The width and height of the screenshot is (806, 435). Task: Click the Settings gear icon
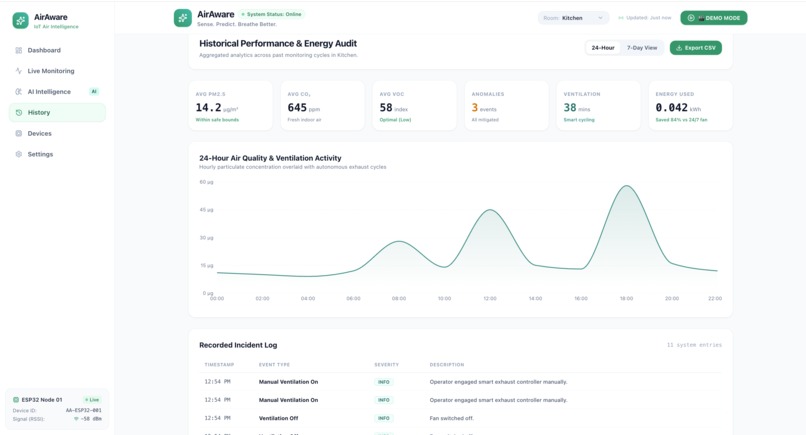[x=19, y=154]
